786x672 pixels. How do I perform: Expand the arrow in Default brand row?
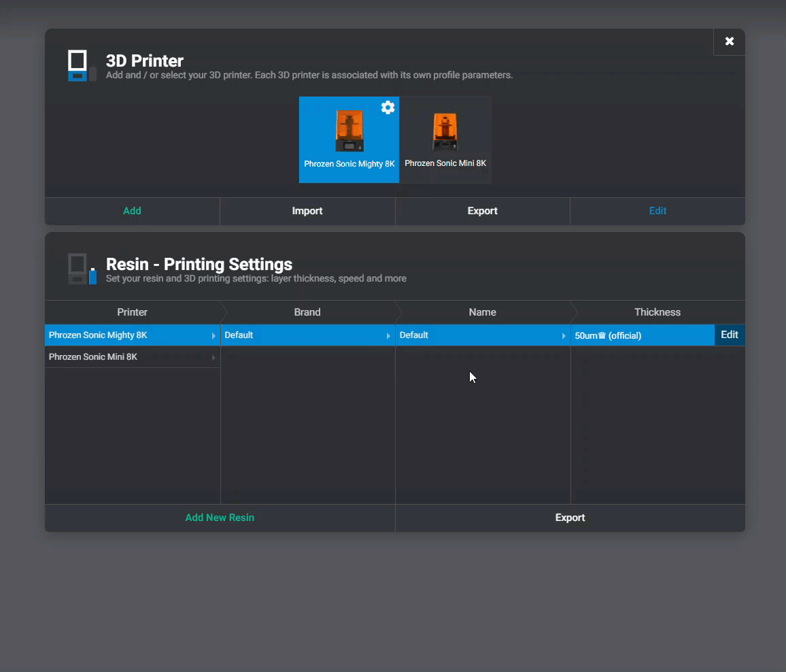point(388,336)
